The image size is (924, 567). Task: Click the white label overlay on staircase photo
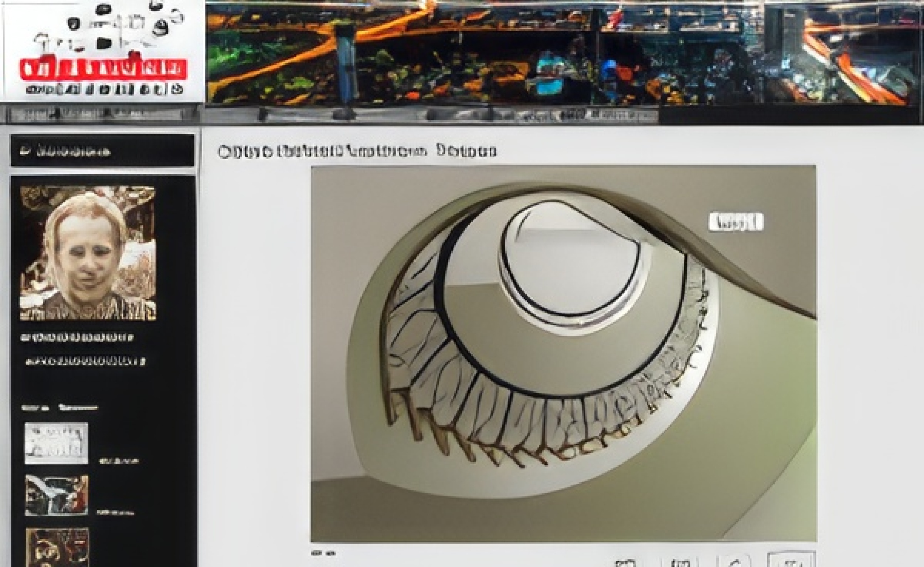(x=736, y=222)
